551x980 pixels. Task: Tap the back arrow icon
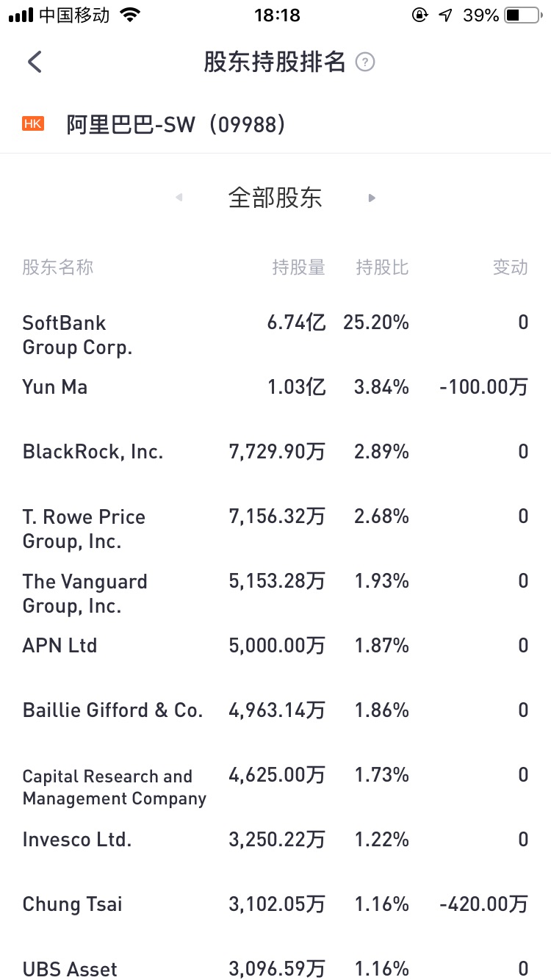[x=35, y=62]
